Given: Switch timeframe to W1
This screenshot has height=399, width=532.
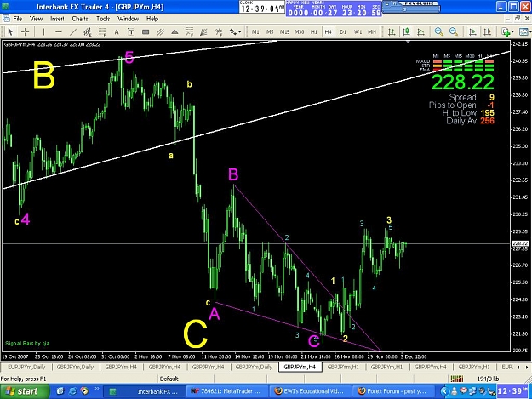Looking at the screenshot, I should coord(358,31).
